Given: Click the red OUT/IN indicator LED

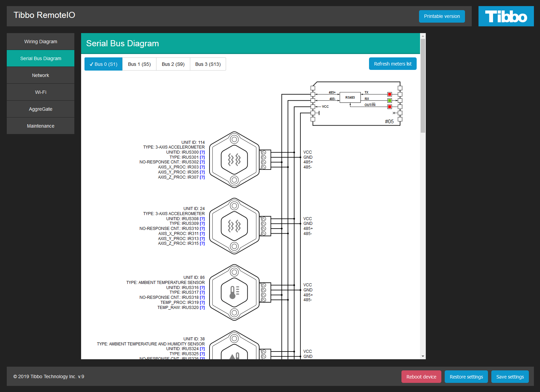Looking at the screenshot, I should (390, 107).
